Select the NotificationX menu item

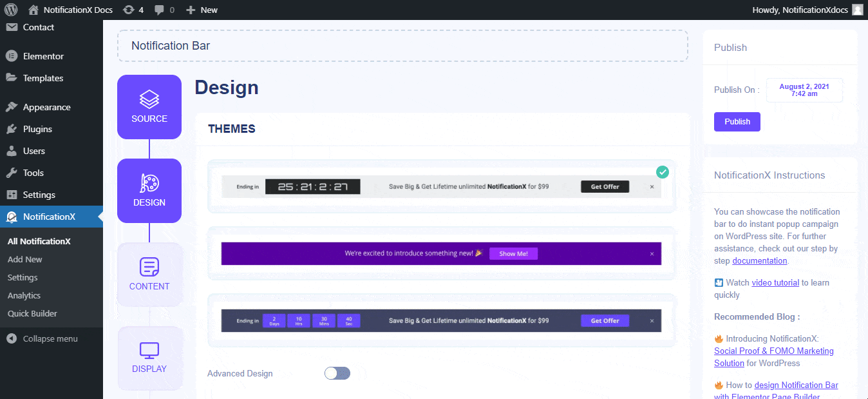click(52, 217)
